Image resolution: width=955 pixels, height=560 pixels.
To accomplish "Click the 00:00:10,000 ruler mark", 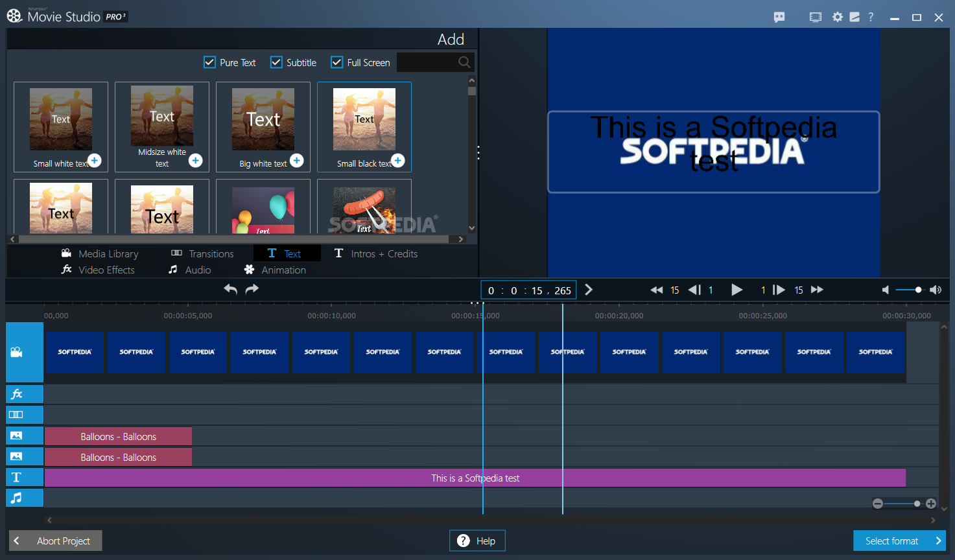I will pyautogui.click(x=331, y=316).
